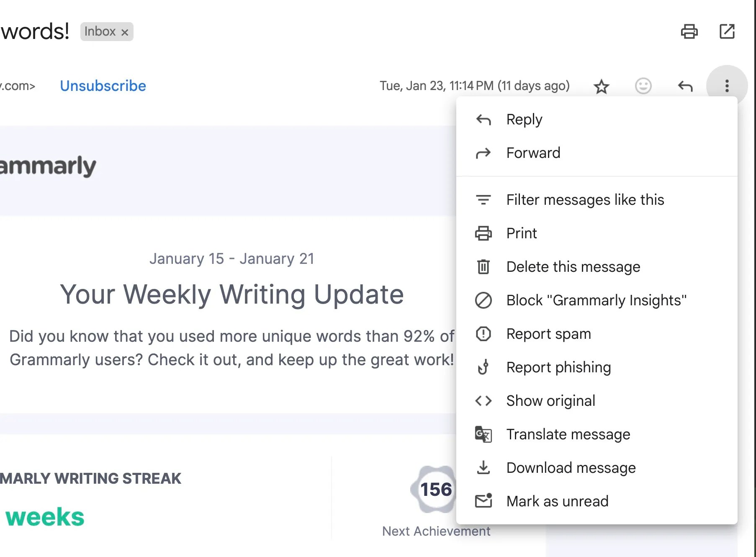This screenshot has height=557, width=756.
Task: Select Filter messages like this
Action: pyautogui.click(x=585, y=200)
